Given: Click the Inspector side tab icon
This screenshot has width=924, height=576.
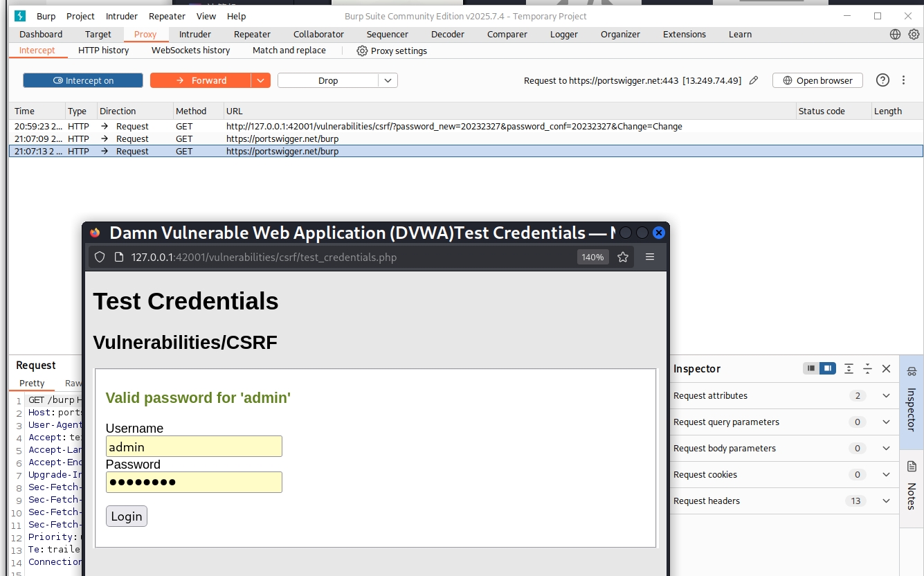Looking at the screenshot, I should [912, 372].
